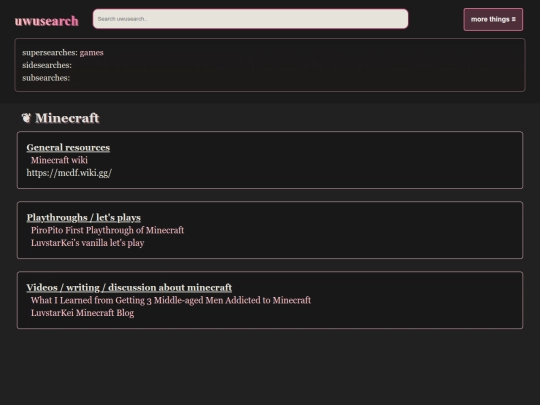Open the games supersearch link
This screenshot has width=540, height=405.
point(92,53)
